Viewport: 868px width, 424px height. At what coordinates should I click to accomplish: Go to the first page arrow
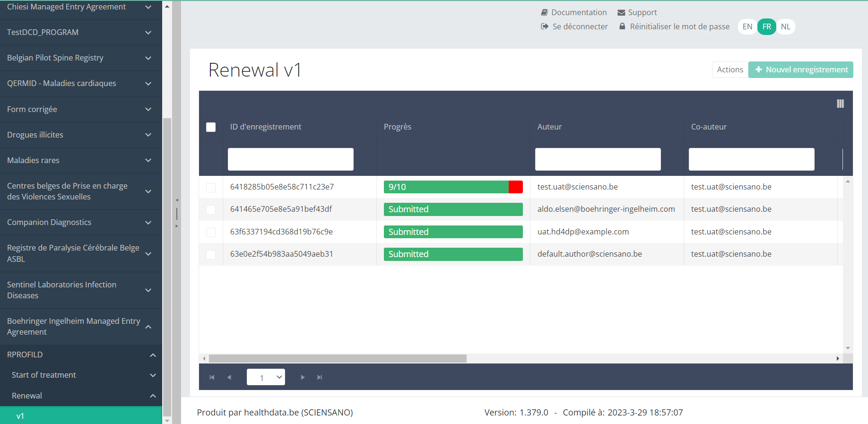coord(212,377)
